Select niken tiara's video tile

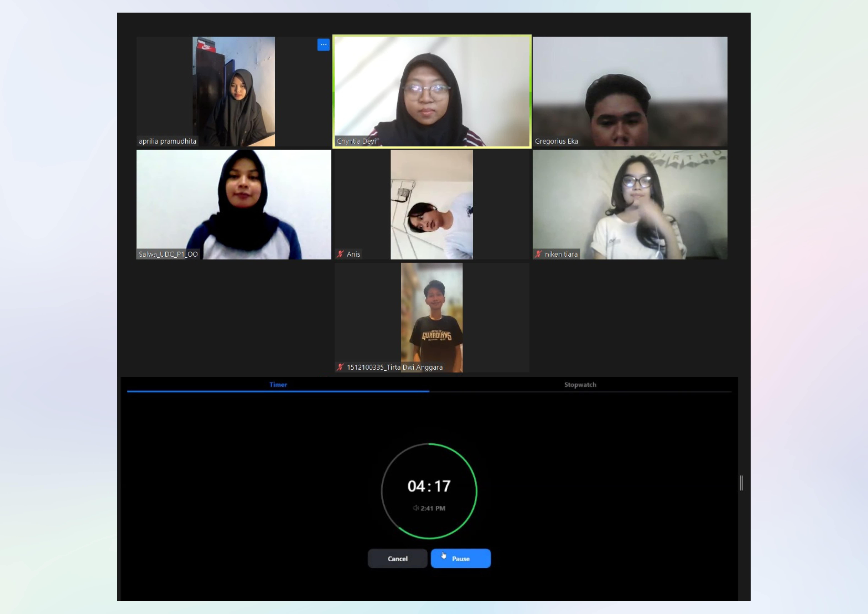click(630, 205)
